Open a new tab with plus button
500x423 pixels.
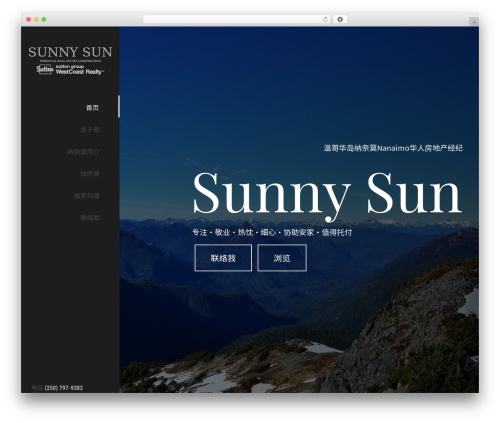pos(474,22)
